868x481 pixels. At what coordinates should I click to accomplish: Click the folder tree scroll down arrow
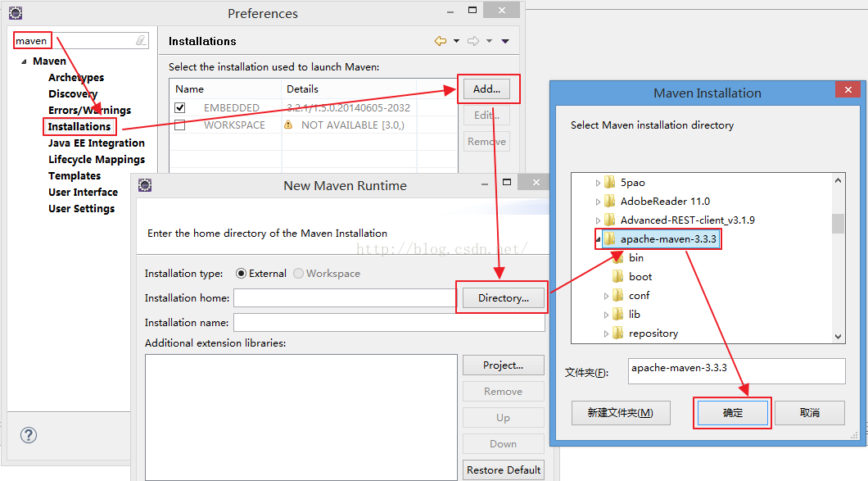pyautogui.click(x=838, y=336)
